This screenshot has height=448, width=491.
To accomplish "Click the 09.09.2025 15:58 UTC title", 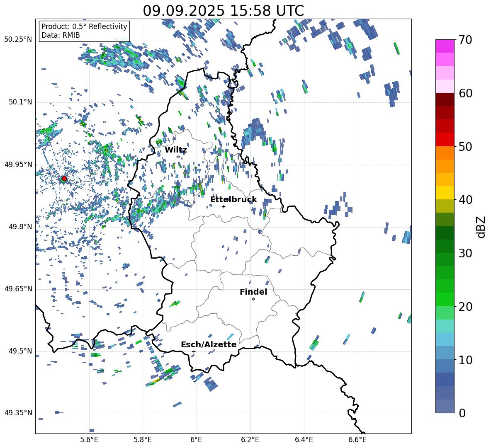I will [223, 11].
